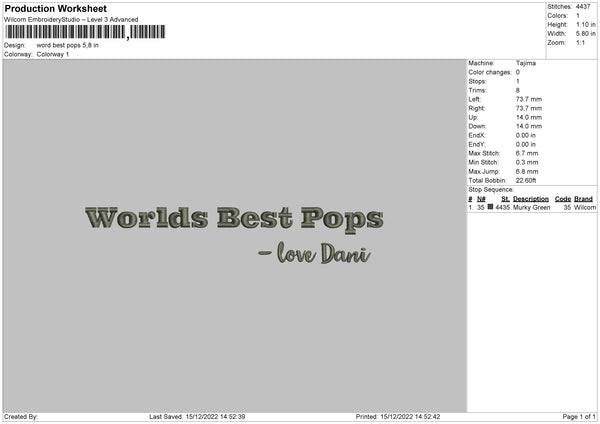The width and height of the screenshot is (600, 424).
Task: Click the 'EndX:' label
Action: pyautogui.click(x=477, y=135)
